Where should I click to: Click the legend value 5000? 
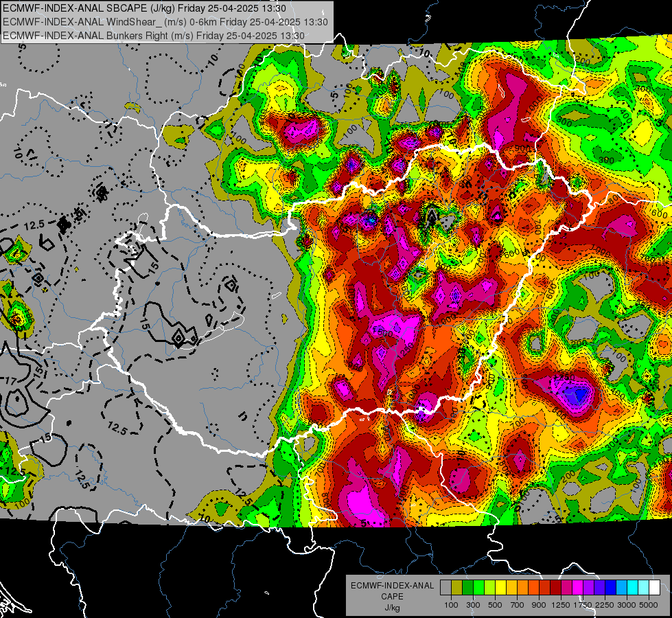pyautogui.click(x=649, y=605)
